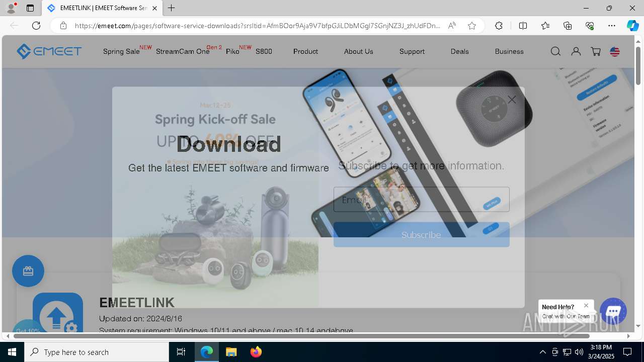
Task: Open the Collections icon
Action: (x=568, y=26)
